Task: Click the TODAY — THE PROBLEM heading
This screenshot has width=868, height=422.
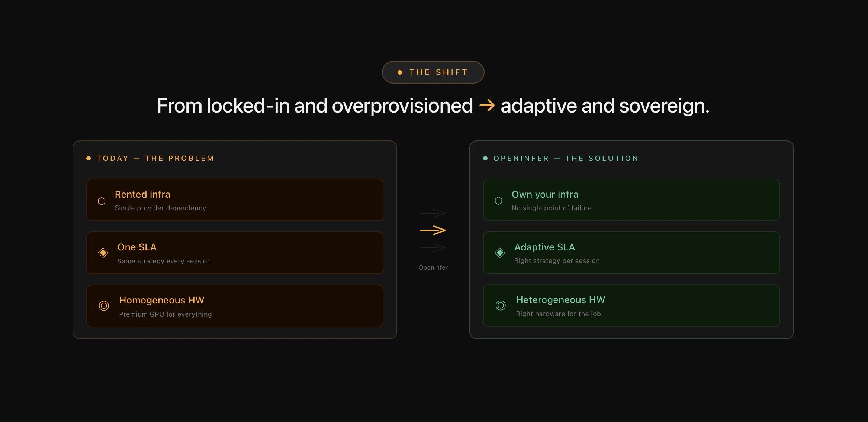Action: [155, 158]
